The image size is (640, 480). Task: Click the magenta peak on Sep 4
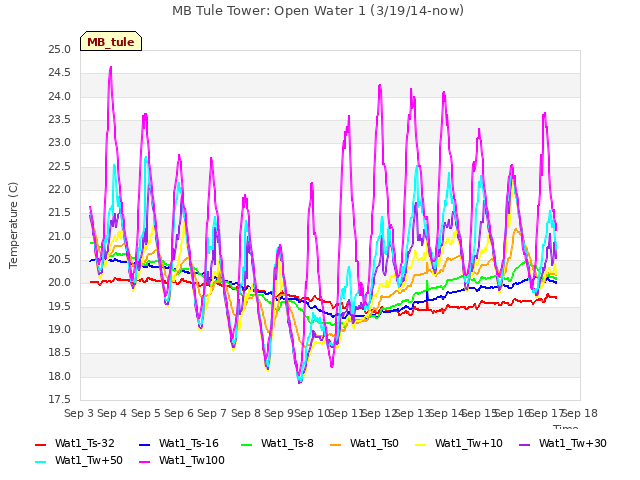pyautogui.click(x=111, y=68)
